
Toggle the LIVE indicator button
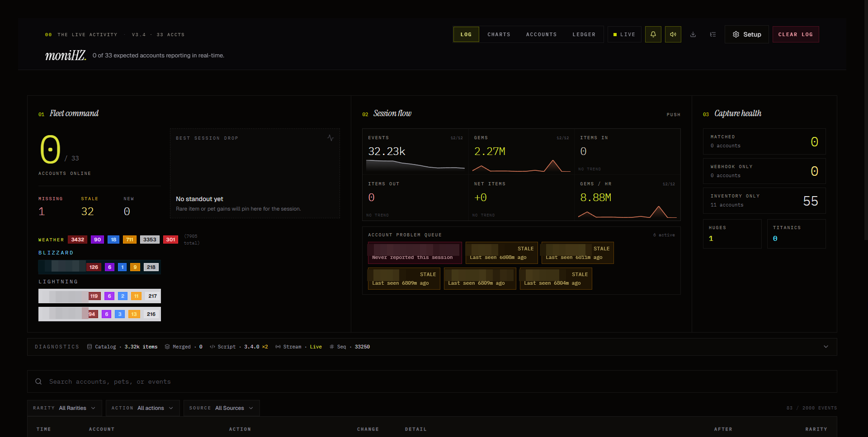click(x=624, y=34)
